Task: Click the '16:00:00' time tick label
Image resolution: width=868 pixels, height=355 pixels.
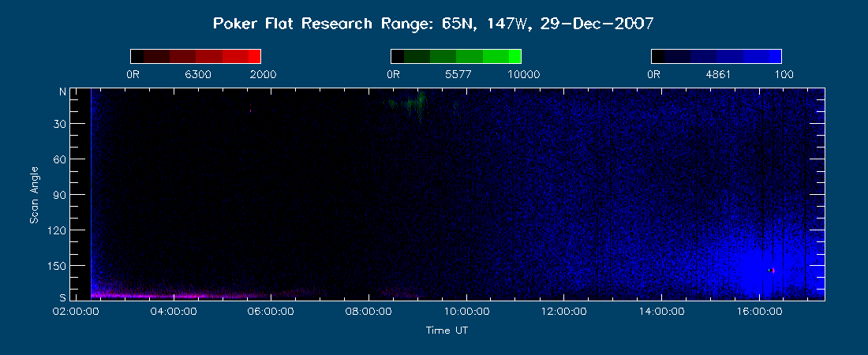Action: click(x=758, y=312)
